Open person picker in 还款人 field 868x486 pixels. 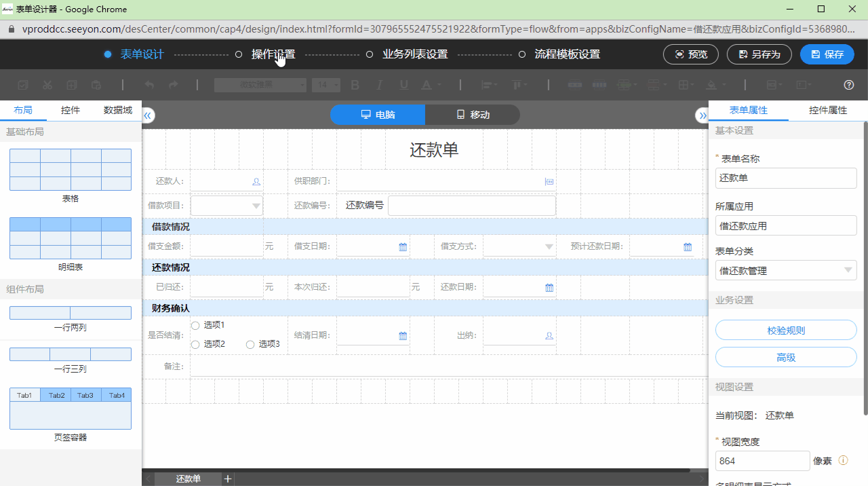click(x=256, y=181)
